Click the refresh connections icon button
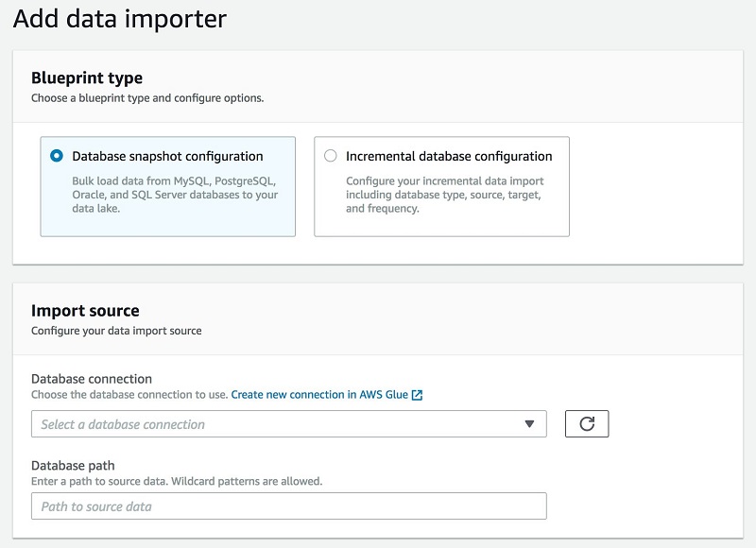Viewport: 756px width, 548px height. pyautogui.click(x=587, y=423)
